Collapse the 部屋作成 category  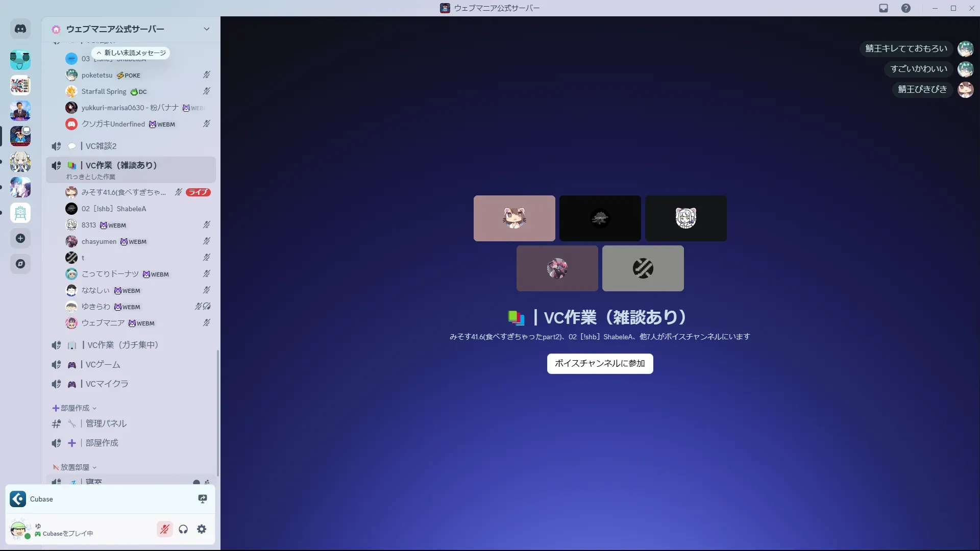(75, 408)
